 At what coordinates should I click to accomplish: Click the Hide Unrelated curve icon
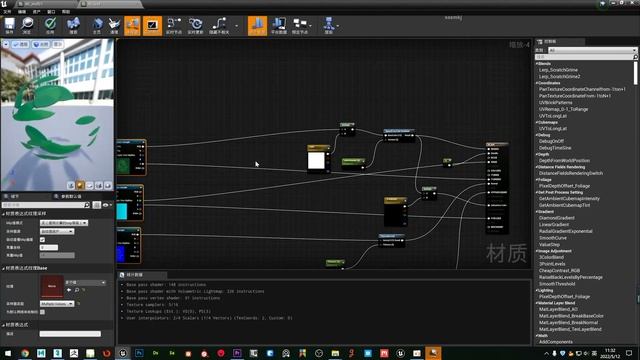219,26
